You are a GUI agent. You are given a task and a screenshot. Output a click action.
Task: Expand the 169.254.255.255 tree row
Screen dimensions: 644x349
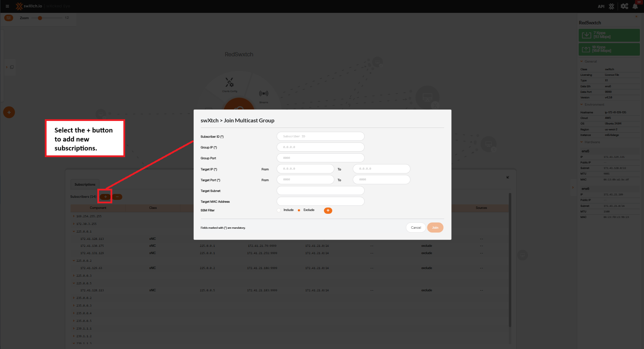[74, 216]
